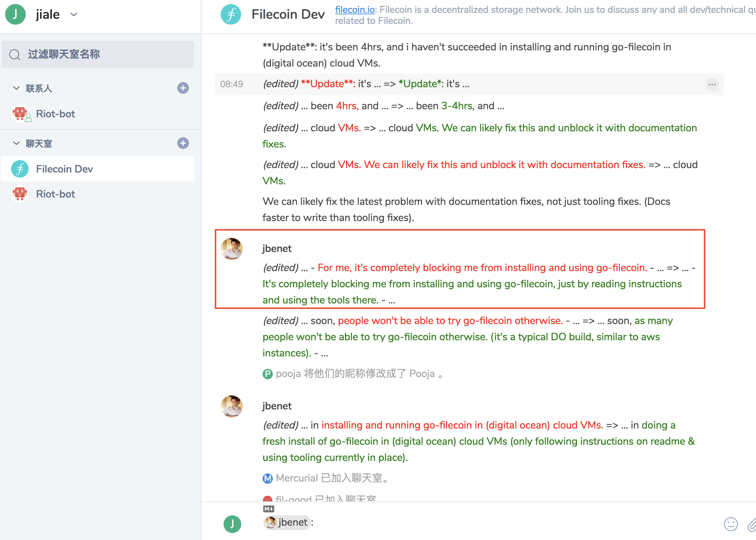This screenshot has height=540, width=756.
Task: Click the jiale green avatar in header
Action: pyautogui.click(x=15, y=14)
